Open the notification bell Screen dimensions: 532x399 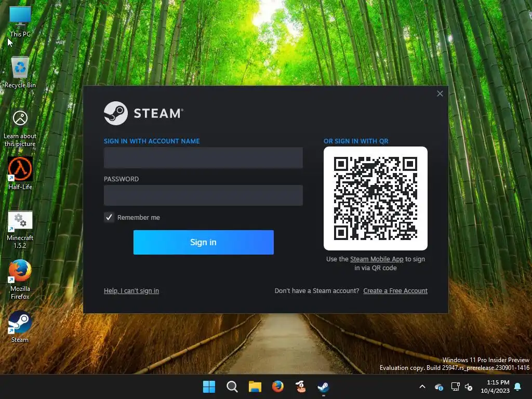(x=518, y=387)
